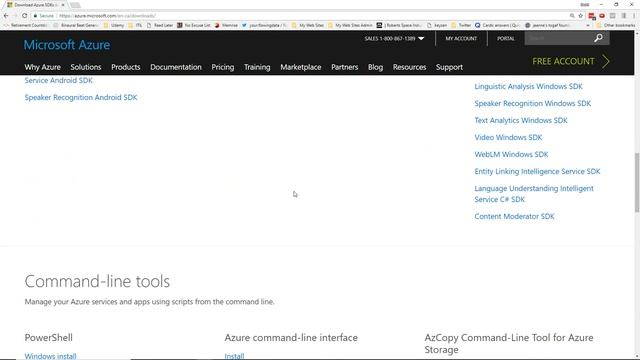Open the Chrome three-dot menu
640x360 pixels.
point(634,16)
